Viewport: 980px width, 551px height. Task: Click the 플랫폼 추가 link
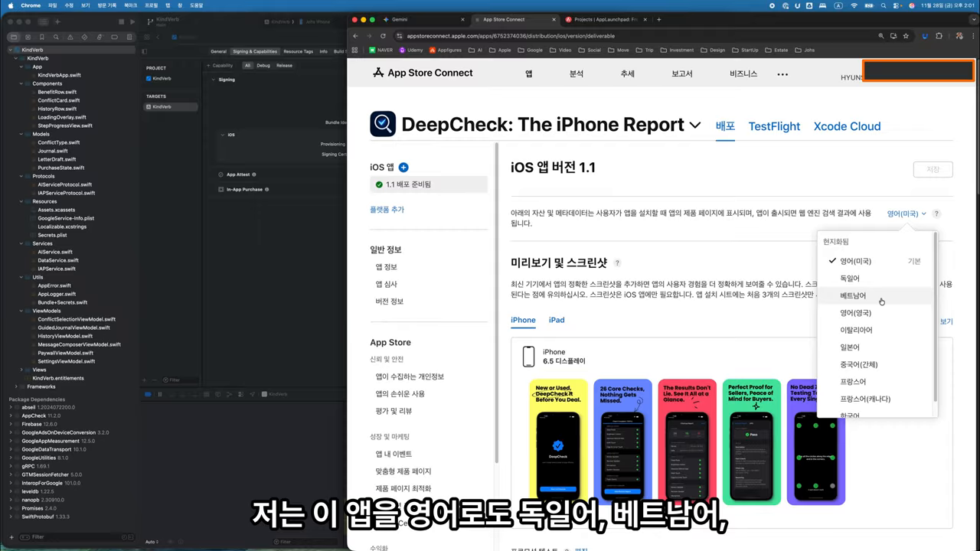[x=387, y=210]
